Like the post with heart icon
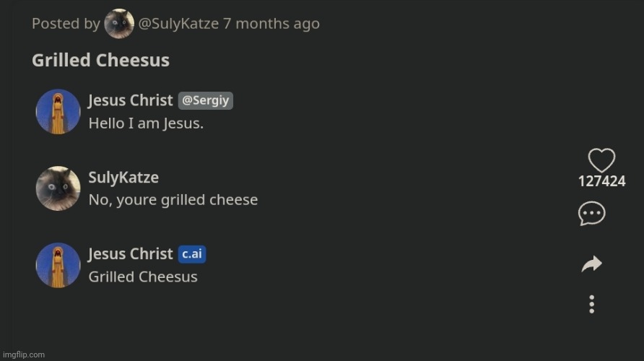The width and height of the screenshot is (644, 361). 601,160
